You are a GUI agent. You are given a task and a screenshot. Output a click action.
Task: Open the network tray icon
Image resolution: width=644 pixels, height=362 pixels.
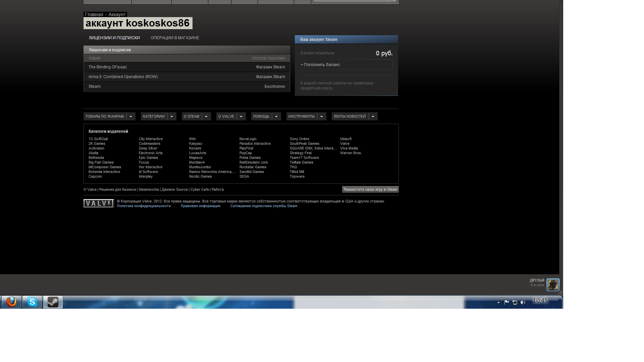pos(515,302)
